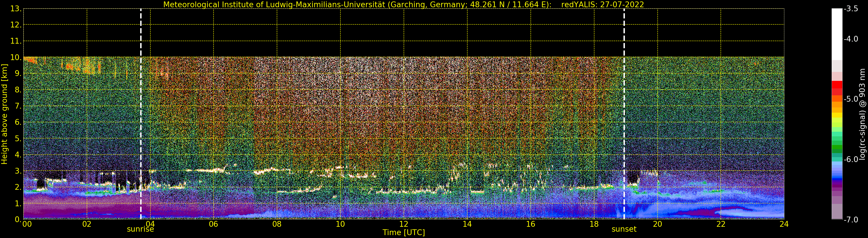Click the height tick label '12.' on the height axis
Image resolution: width=868 pixels, height=238 pixels.
tap(16, 25)
